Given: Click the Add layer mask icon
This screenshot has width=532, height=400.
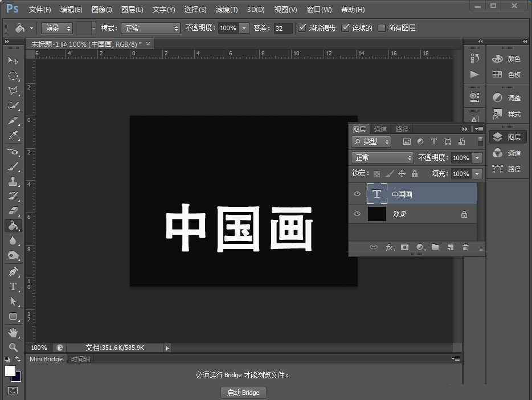Looking at the screenshot, I should [x=405, y=247].
